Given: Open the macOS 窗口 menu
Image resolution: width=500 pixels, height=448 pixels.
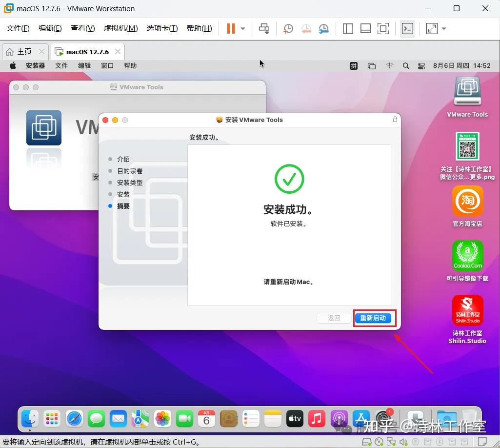Looking at the screenshot, I should [x=107, y=66].
